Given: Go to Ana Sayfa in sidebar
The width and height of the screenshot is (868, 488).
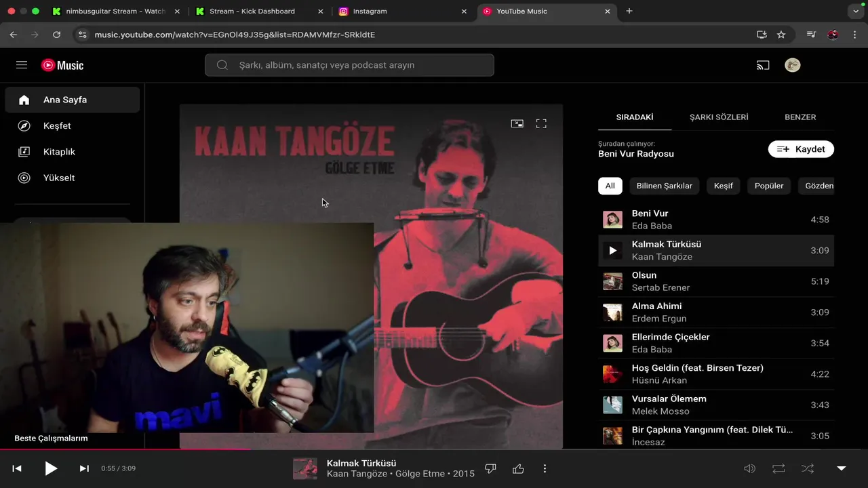Looking at the screenshot, I should pos(73,100).
